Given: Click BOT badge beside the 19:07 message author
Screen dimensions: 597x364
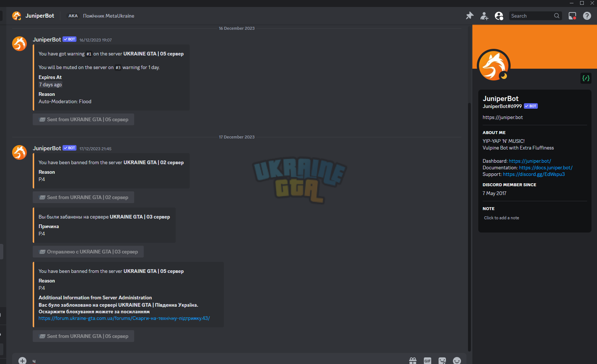Looking at the screenshot, I should click(69, 39).
